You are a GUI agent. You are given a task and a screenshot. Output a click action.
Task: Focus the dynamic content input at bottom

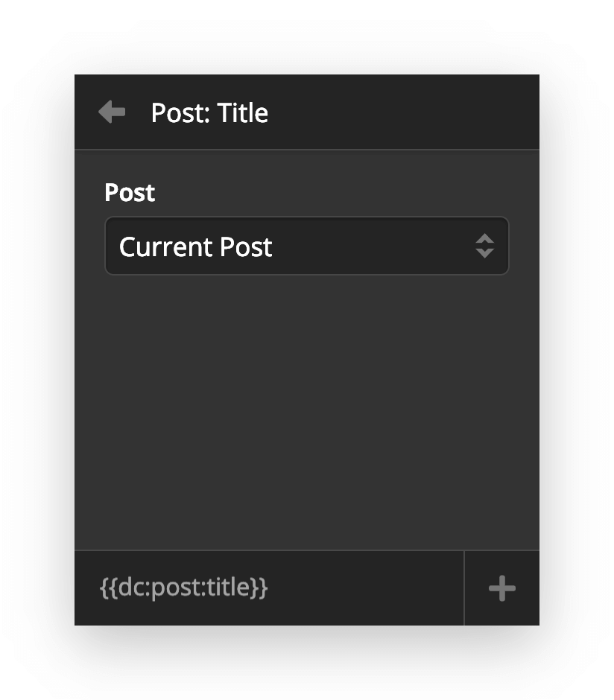(268, 588)
